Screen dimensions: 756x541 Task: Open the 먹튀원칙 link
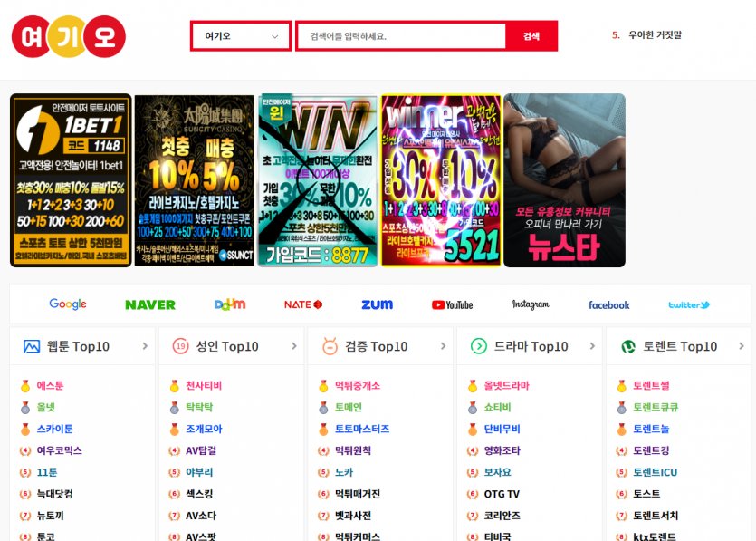pos(353,450)
